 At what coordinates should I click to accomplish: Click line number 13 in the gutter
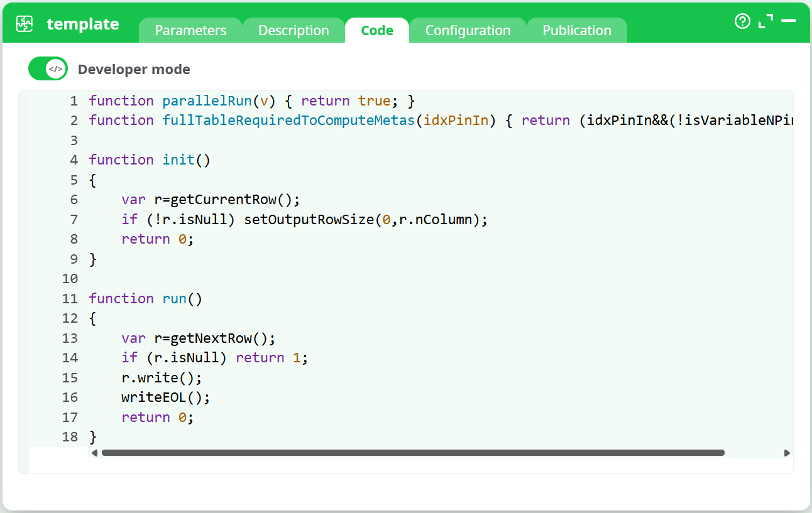70,338
